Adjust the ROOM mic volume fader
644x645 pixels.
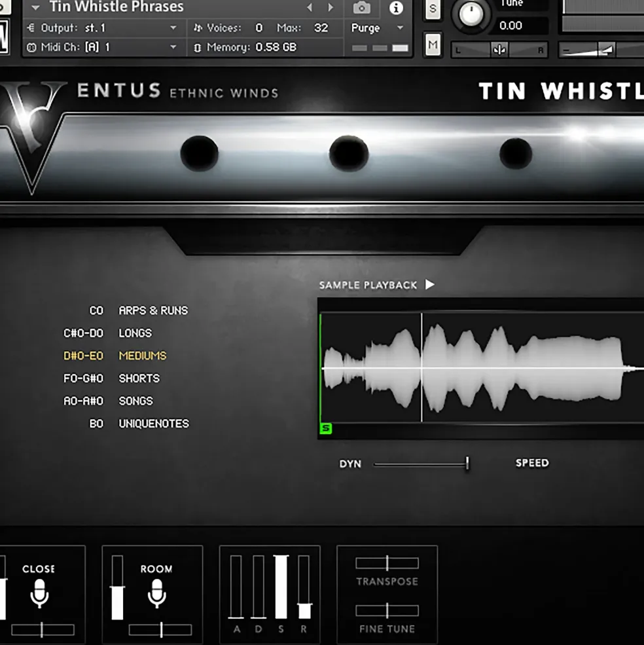tap(117, 587)
